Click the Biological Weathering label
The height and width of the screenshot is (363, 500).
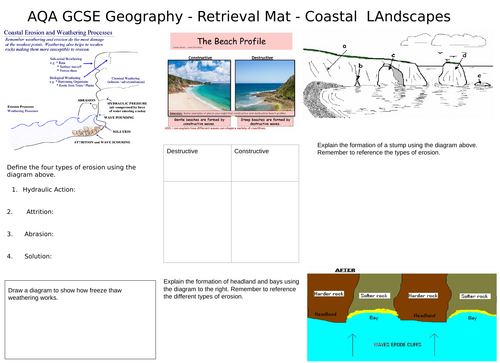coord(65,78)
